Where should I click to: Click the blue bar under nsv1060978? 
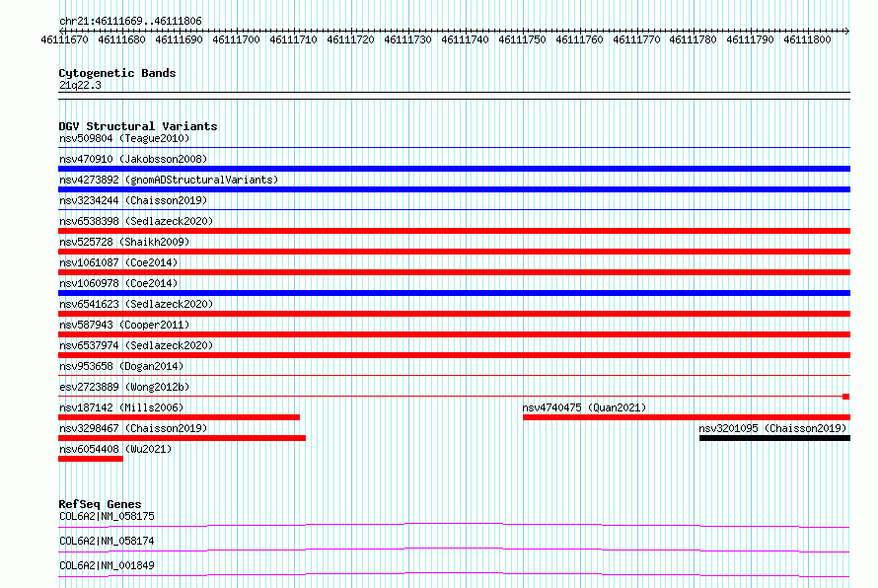454,293
